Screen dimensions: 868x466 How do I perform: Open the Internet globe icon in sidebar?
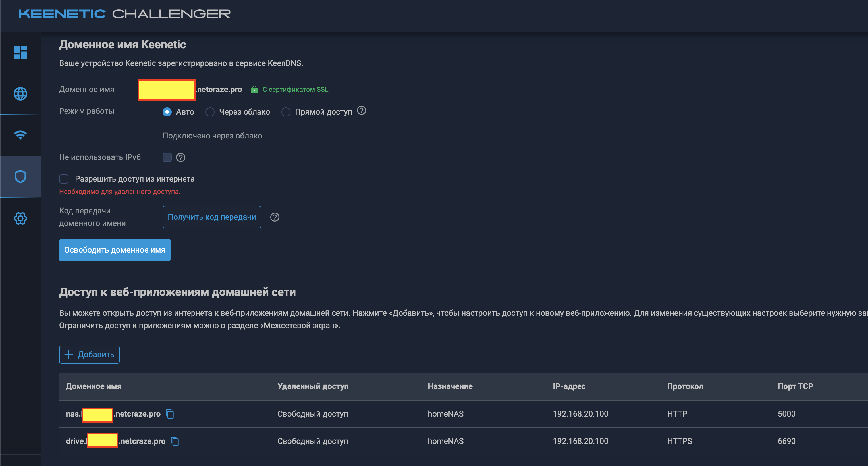(x=20, y=94)
